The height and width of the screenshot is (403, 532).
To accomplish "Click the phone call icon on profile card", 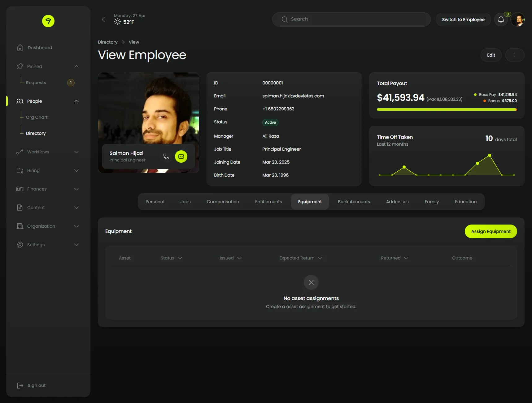I will coord(166,156).
